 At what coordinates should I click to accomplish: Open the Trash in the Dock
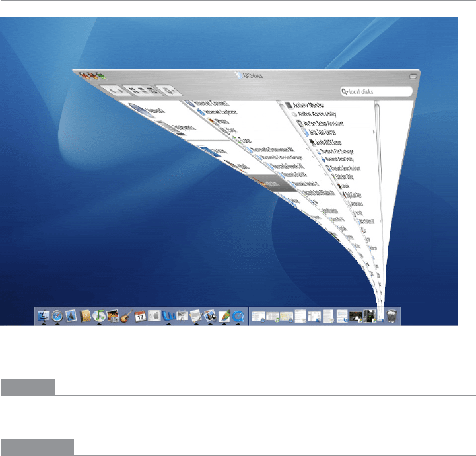(x=392, y=316)
